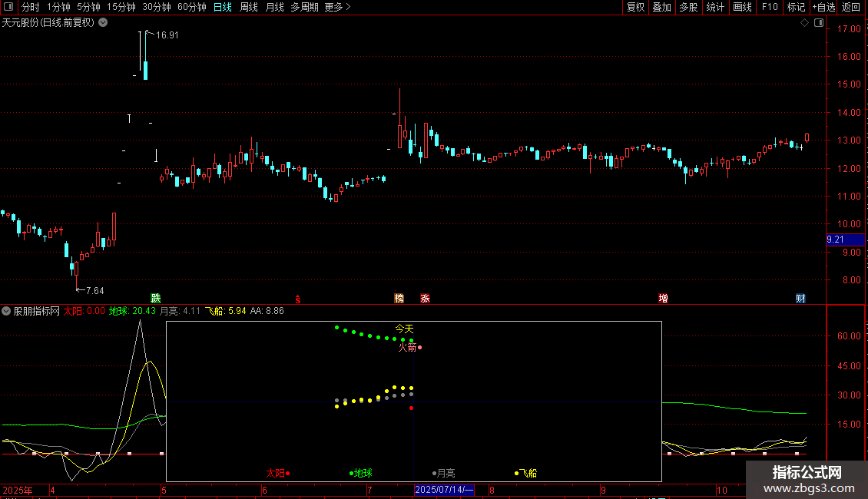The height and width of the screenshot is (499, 868).
Task: Switch to 60分钟 period
Action: (x=192, y=7)
